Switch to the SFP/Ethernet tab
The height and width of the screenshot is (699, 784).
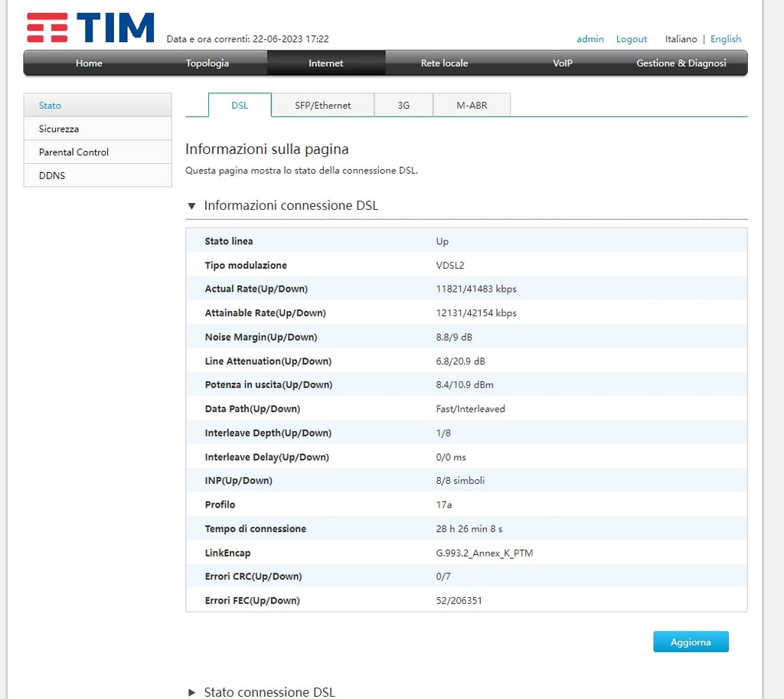click(x=322, y=106)
